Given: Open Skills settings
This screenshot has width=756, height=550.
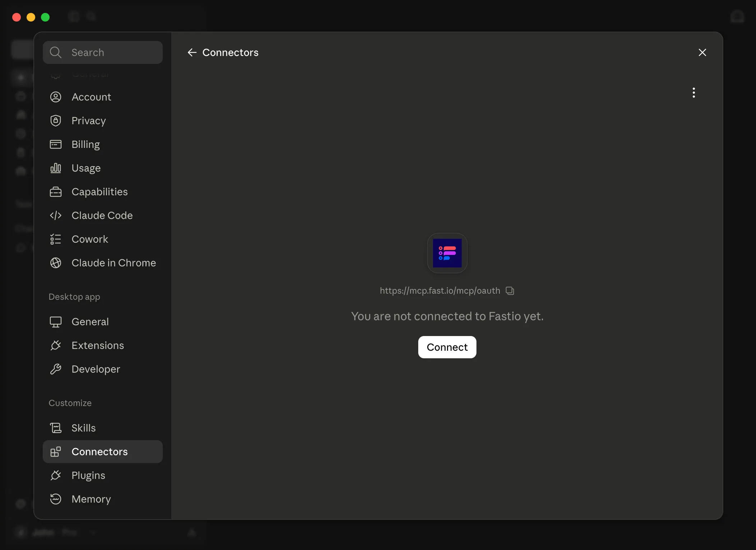Looking at the screenshot, I should tap(103, 428).
